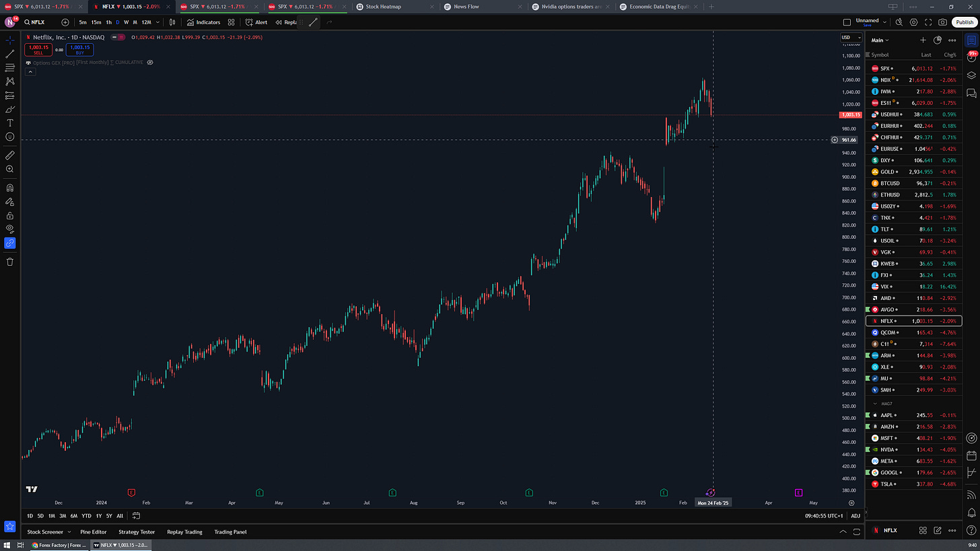Click the Indicators button
This screenshot has width=980, height=551.
[x=204, y=22]
